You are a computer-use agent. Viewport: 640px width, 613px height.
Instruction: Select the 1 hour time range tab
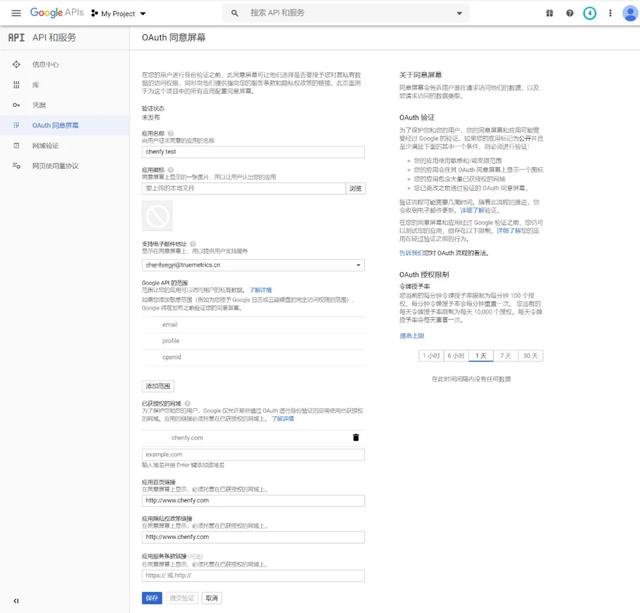[431, 356]
